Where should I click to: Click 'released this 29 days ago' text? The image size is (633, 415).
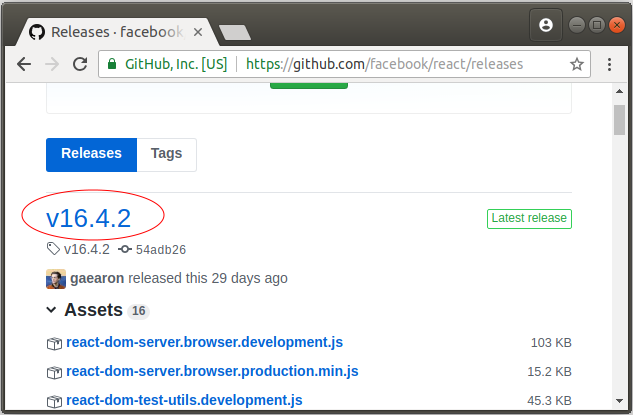coord(208,278)
